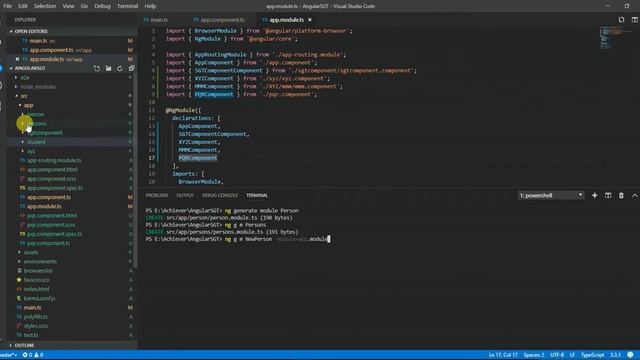Expand the OUTLINE section
The image size is (640, 360).
coord(24,345)
